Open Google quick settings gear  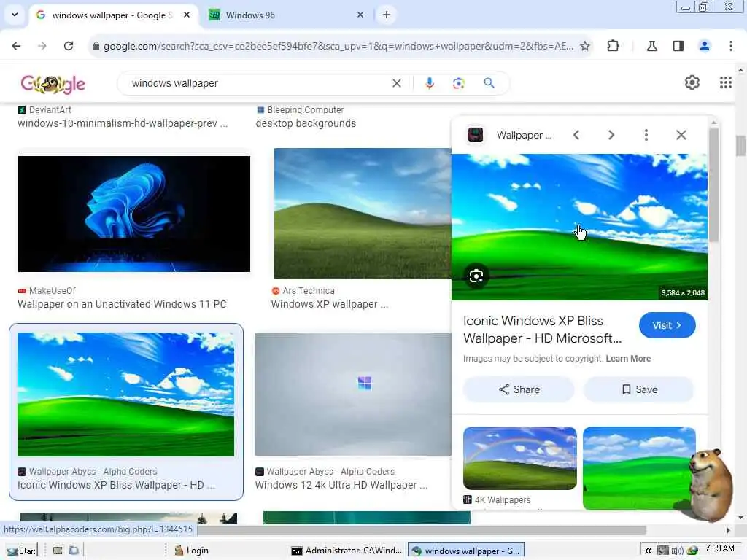click(x=692, y=82)
